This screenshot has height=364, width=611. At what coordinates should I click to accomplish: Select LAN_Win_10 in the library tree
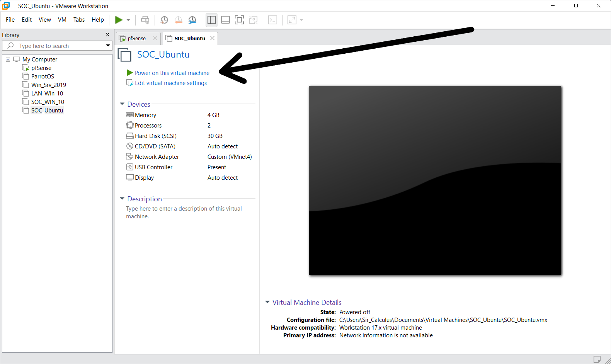pyautogui.click(x=47, y=94)
